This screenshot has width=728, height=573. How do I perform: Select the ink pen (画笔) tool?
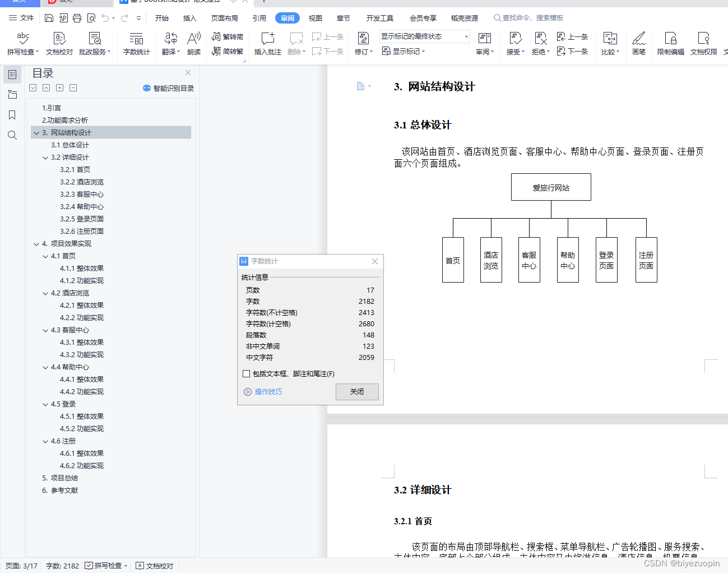pyautogui.click(x=639, y=43)
